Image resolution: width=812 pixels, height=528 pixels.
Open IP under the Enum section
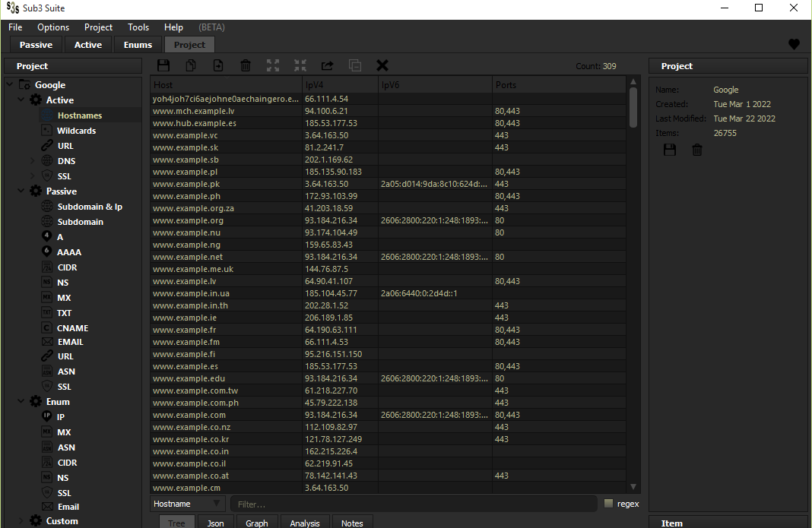tap(61, 417)
